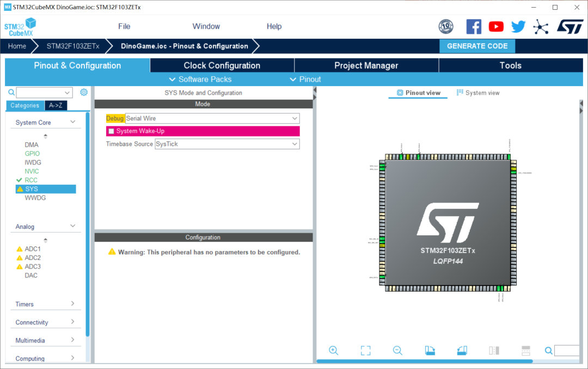Go to Home in the breadcrumb
The height and width of the screenshot is (369, 588).
[x=17, y=46]
